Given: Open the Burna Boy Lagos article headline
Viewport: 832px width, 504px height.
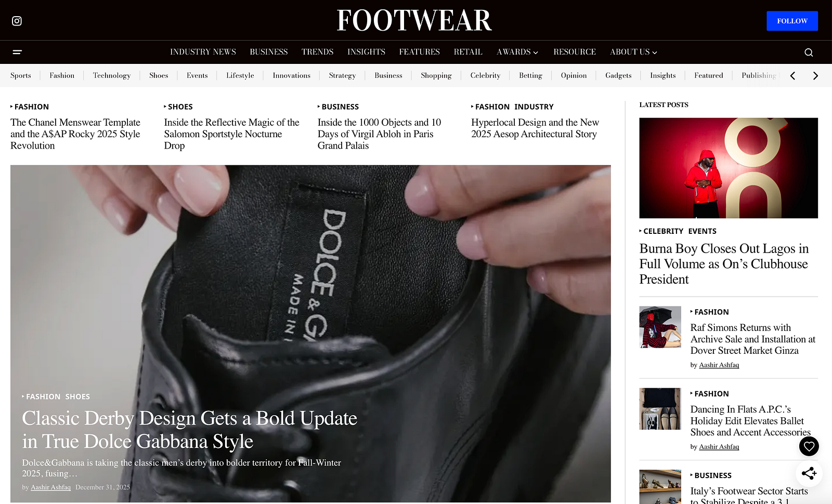Looking at the screenshot, I should coord(724,264).
